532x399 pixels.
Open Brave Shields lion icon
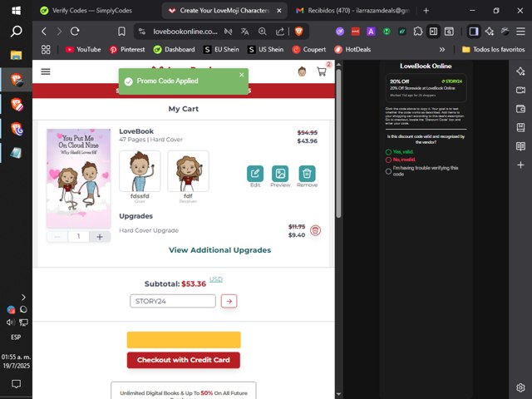click(x=298, y=32)
